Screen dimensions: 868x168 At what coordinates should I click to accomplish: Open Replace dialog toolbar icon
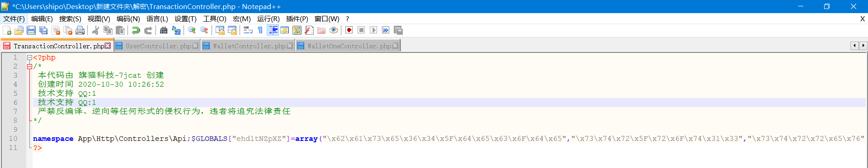(x=176, y=30)
